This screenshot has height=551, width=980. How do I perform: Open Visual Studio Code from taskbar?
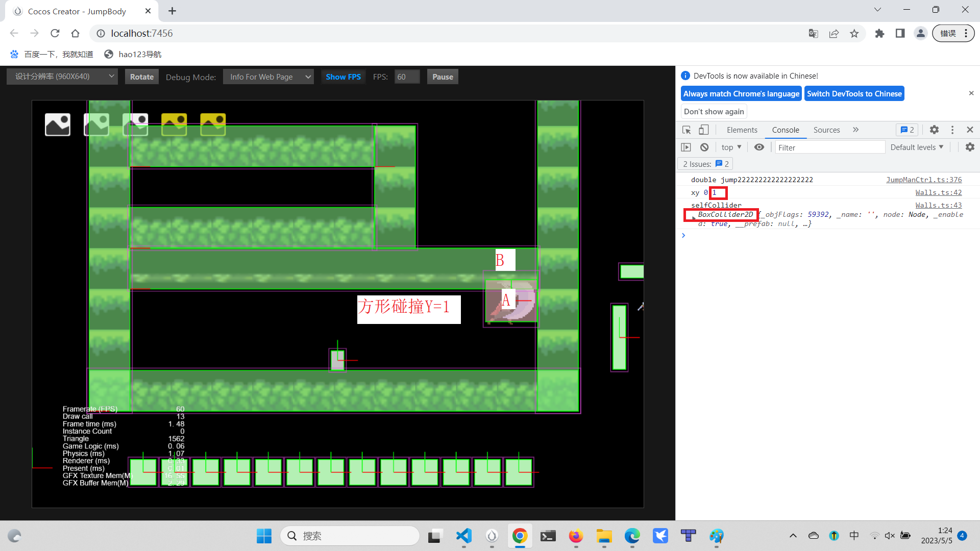pos(463,536)
